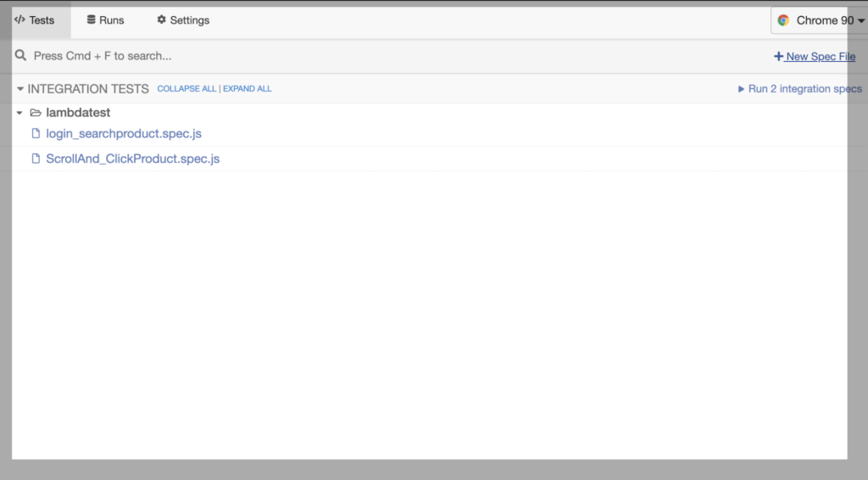The image size is (868, 480).
Task: Click the file icon beside login_searchproduct.spec.js
Action: (36, 133)
